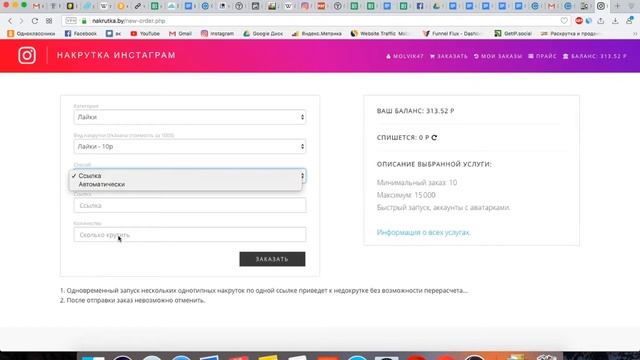
Task: Select Ссылка option in open dropdown
Action: [185, 176]
